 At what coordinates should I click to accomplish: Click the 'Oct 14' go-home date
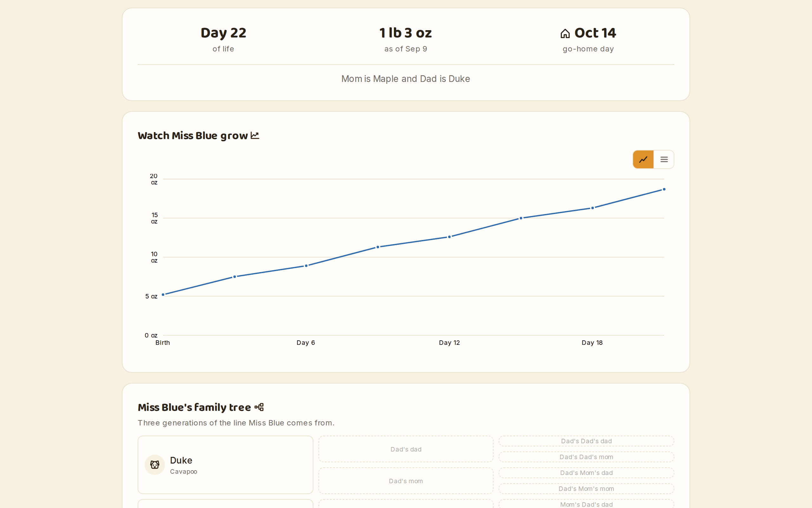595,33
